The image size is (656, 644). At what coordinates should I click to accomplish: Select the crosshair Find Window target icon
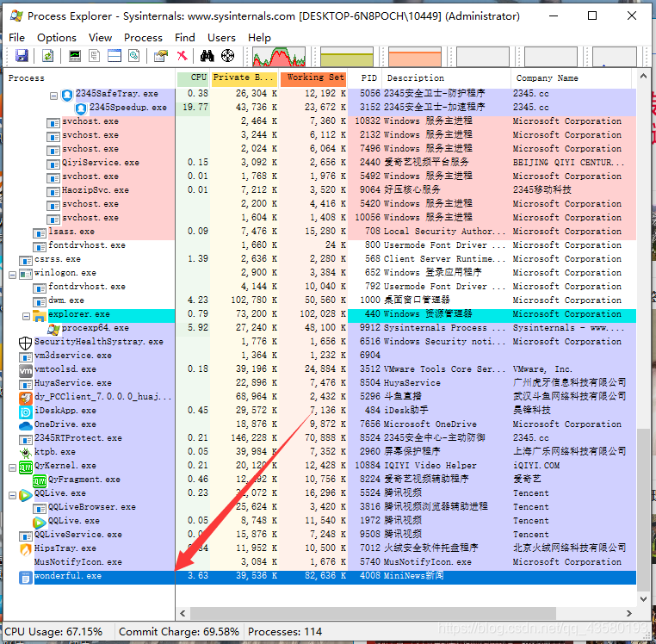227,56
